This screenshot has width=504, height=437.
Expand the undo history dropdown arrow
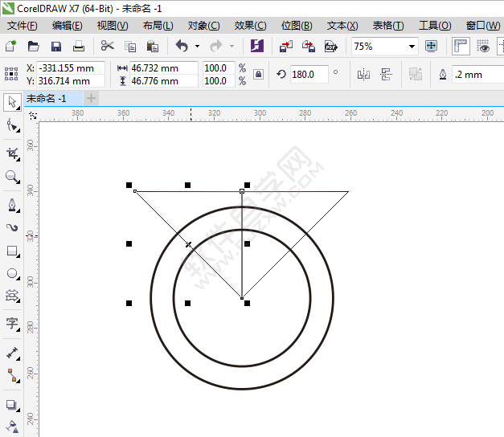(x=196, y=47)
